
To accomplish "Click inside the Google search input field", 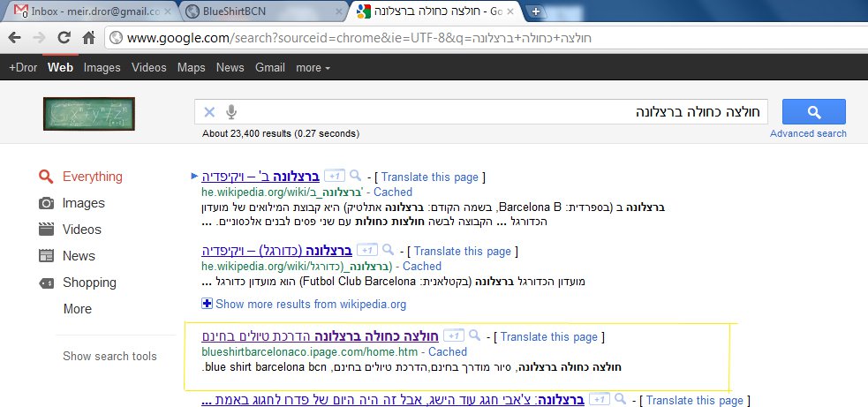I will coord(480,112).
